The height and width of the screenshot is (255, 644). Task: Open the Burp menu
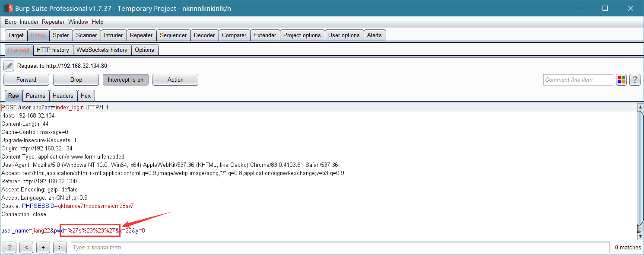(10, 22)
